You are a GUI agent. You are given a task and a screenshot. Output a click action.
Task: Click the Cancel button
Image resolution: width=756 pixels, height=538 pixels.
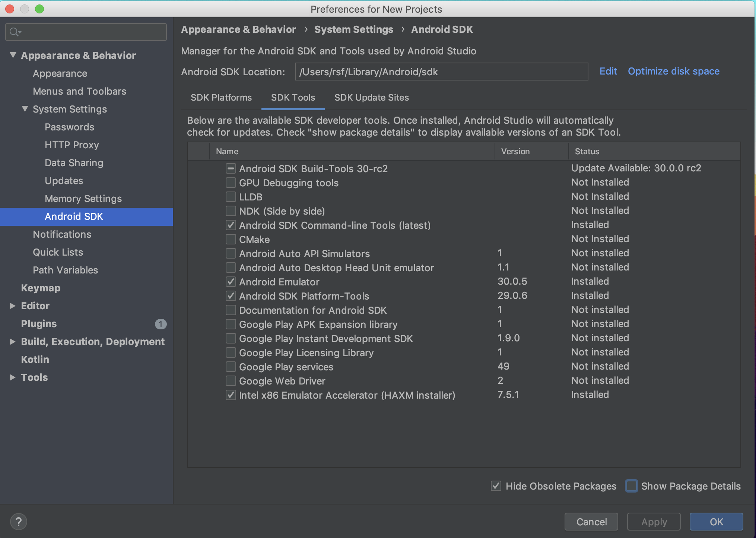coord(591,522)
